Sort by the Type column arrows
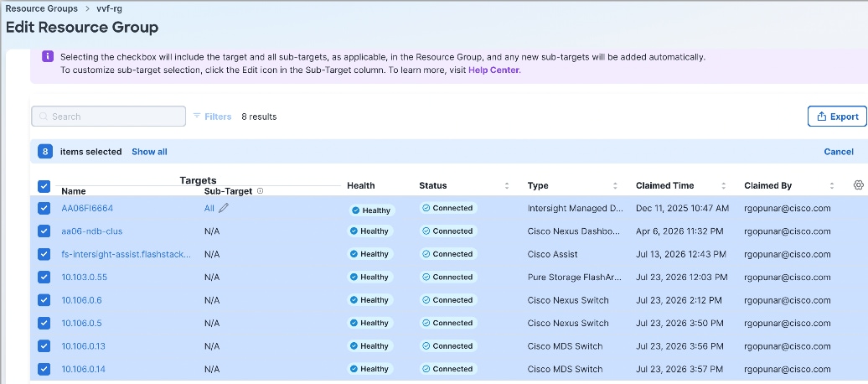Image resolution: width=868 pixels, height=384 pixels. (x=615, y=185)
